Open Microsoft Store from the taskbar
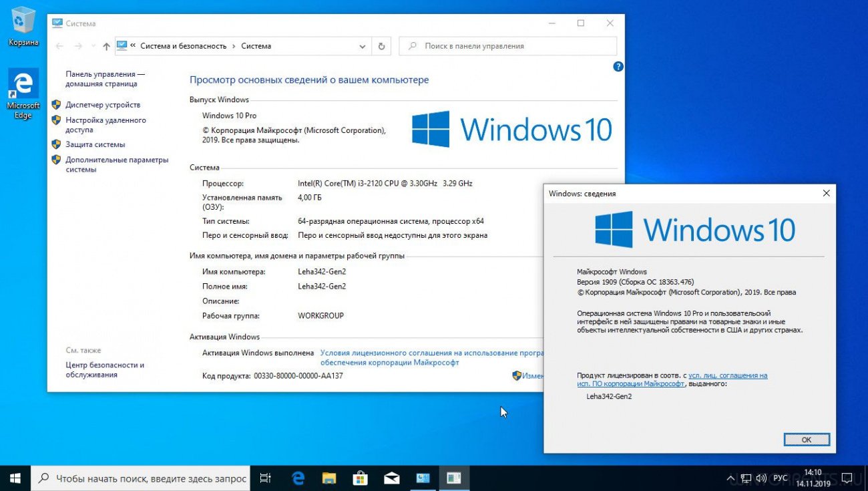This screenshot has height=491, width=868. (360, 478)
